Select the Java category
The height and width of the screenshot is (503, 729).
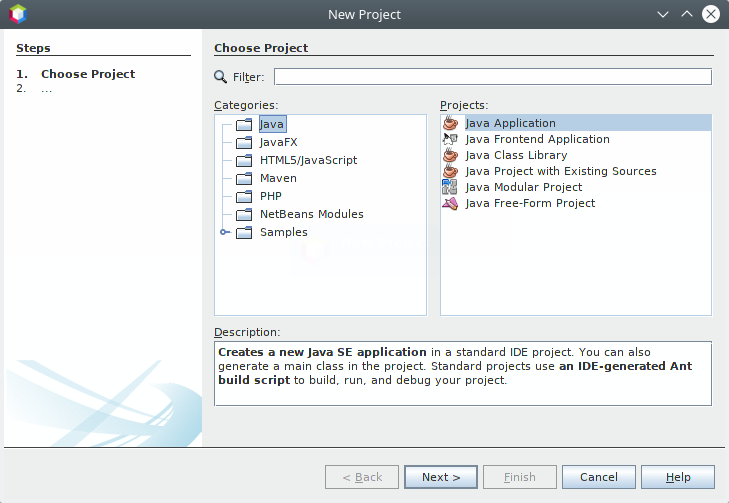272,124
